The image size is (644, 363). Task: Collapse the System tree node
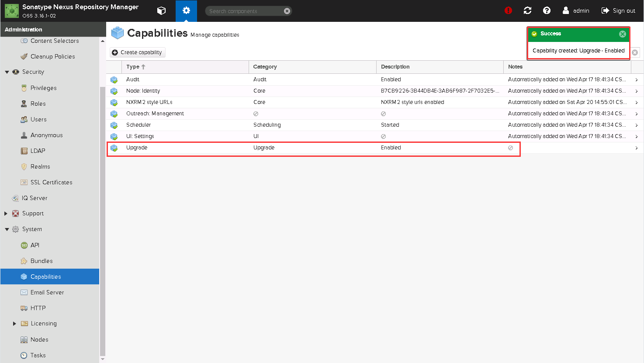tap(7, 229)
